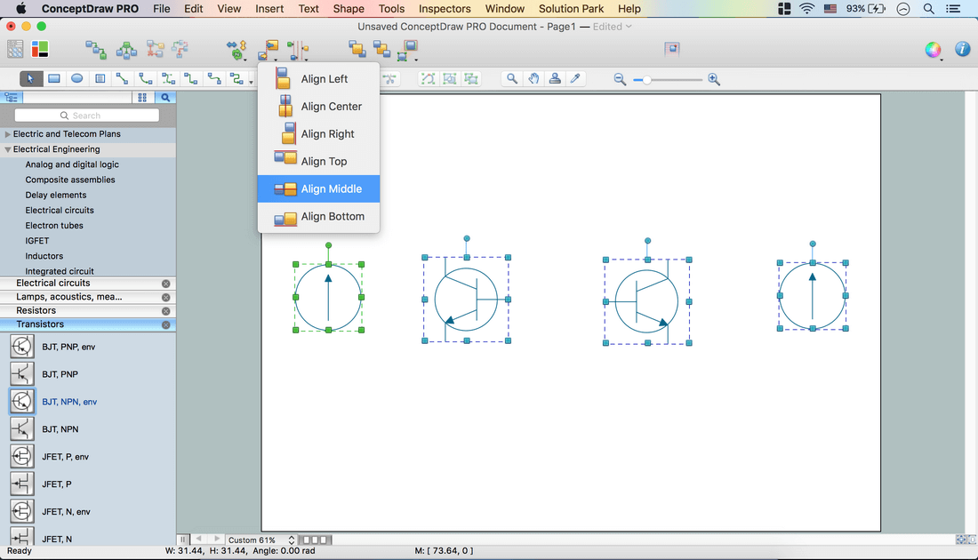Select the ellipse drawing tool

click(x=77, y=78)
